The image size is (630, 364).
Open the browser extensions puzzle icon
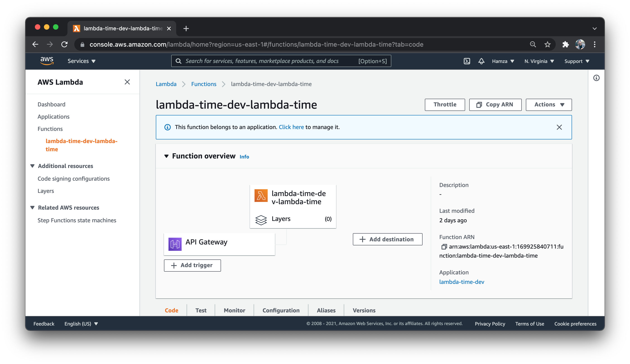tap(565, 44)
